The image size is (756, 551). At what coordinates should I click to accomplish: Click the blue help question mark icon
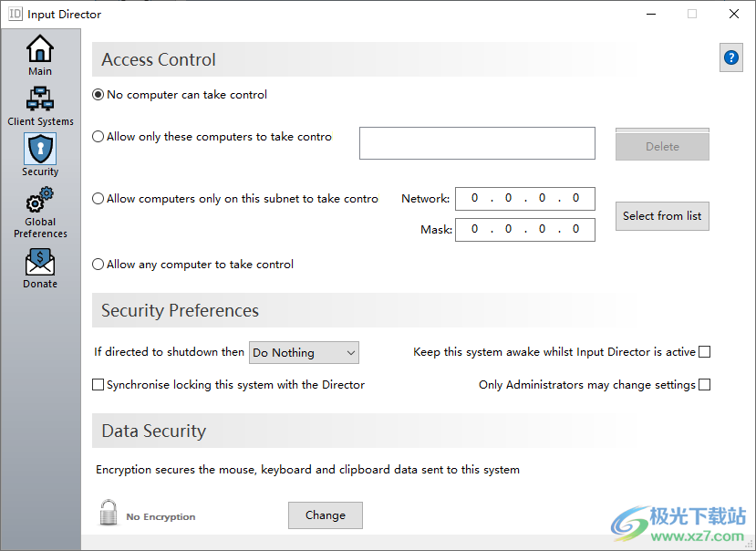(731, 57)
